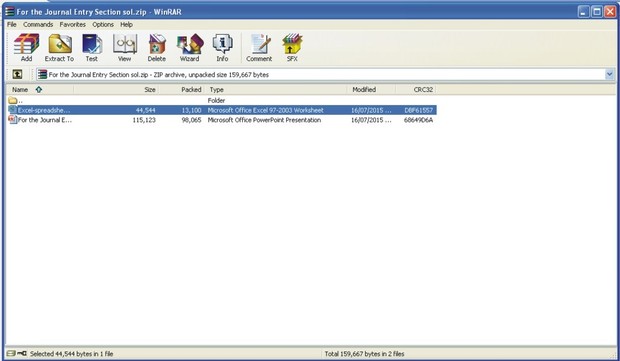Click the size value 115,123
Viewport: 620px width, 361px height.
click(x=144, y=120)
